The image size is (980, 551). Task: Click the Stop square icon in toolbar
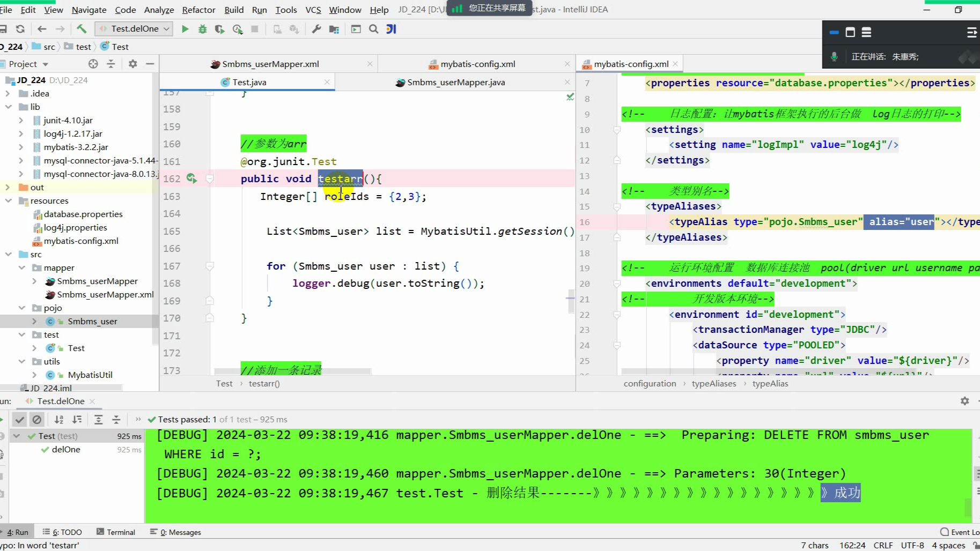(x=255, y=29)
